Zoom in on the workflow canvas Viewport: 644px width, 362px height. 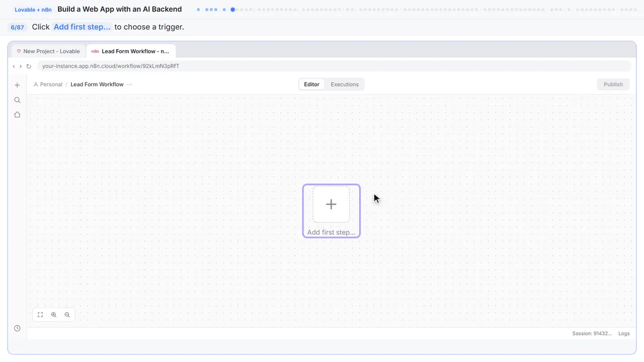(x=54, y=315)
